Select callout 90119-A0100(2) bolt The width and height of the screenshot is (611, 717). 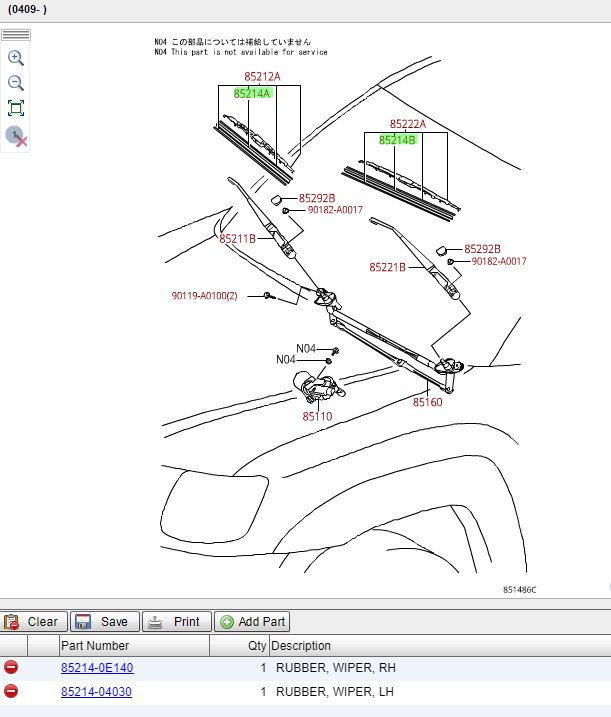pos(204,296)
